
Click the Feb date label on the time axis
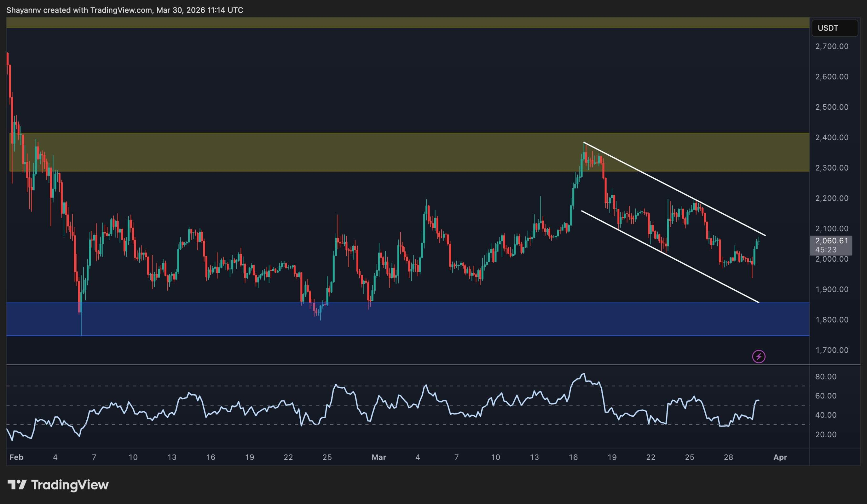tap(16, 457)
